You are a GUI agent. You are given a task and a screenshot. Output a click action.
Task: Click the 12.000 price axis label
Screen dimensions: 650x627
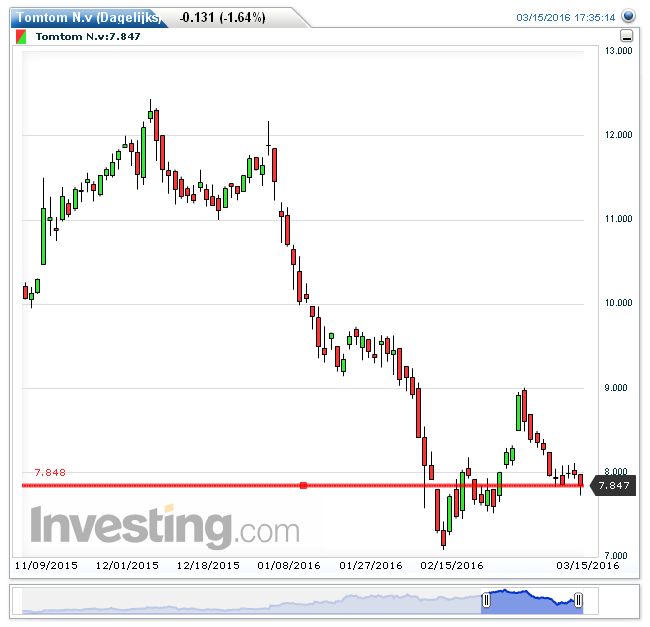[618, 135]
